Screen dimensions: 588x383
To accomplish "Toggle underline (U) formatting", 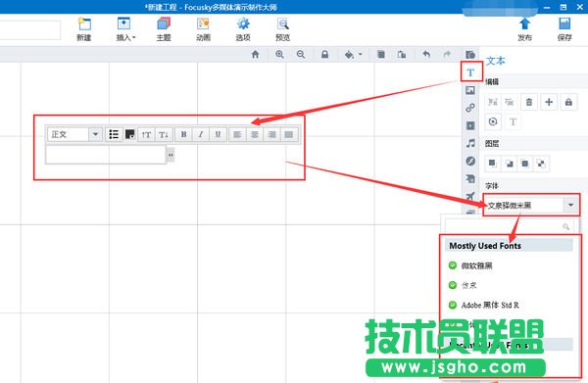I will (218, 134).
